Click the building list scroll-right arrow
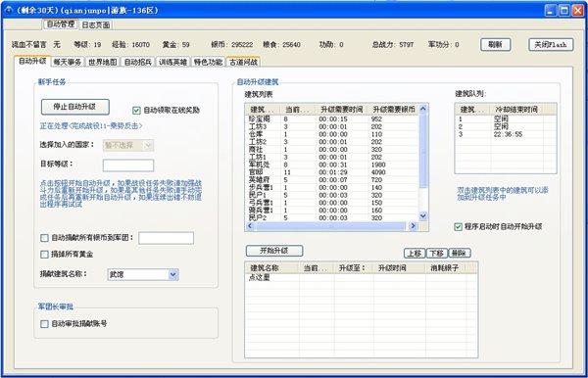 [x=413, y=226]
